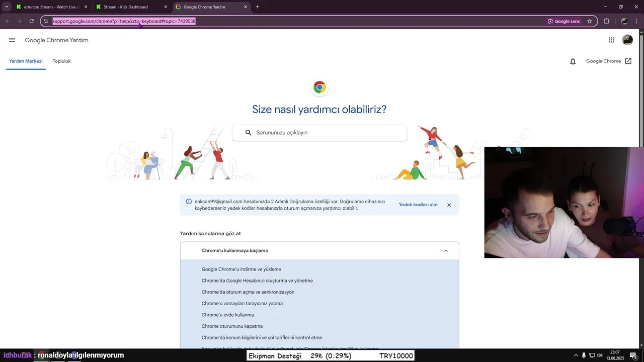Click the address bar URL
This screenshot has height=362, width=644.
coord(124,21)
